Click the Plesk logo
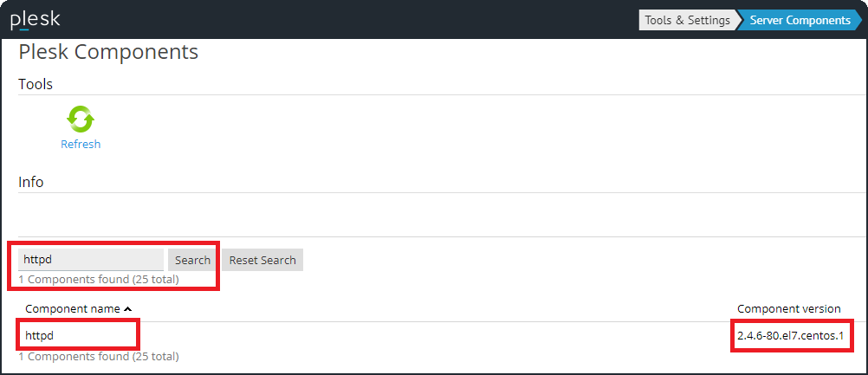 pyautogui.click(x=36, y=20)
